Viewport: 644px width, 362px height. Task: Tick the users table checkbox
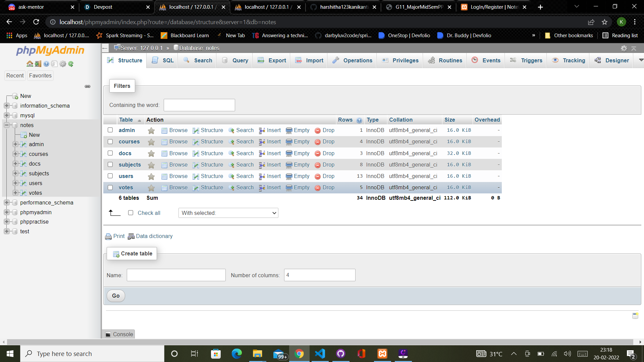coord(110,176)
